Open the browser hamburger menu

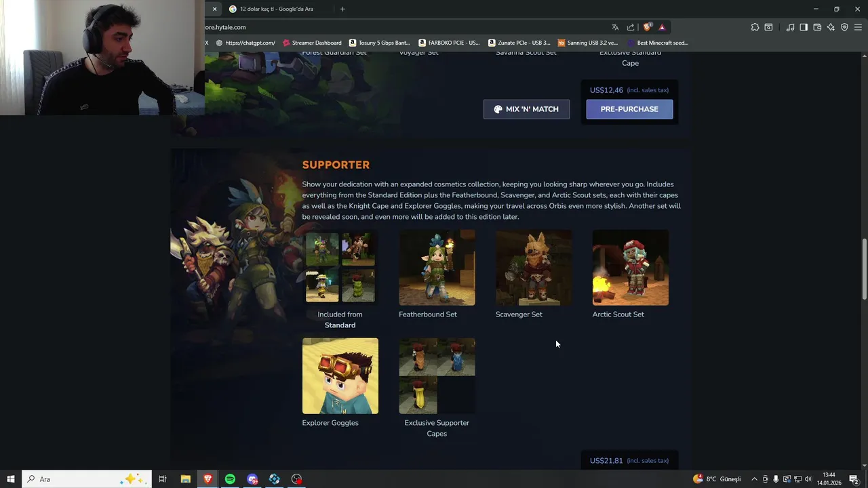click(858, 27)
